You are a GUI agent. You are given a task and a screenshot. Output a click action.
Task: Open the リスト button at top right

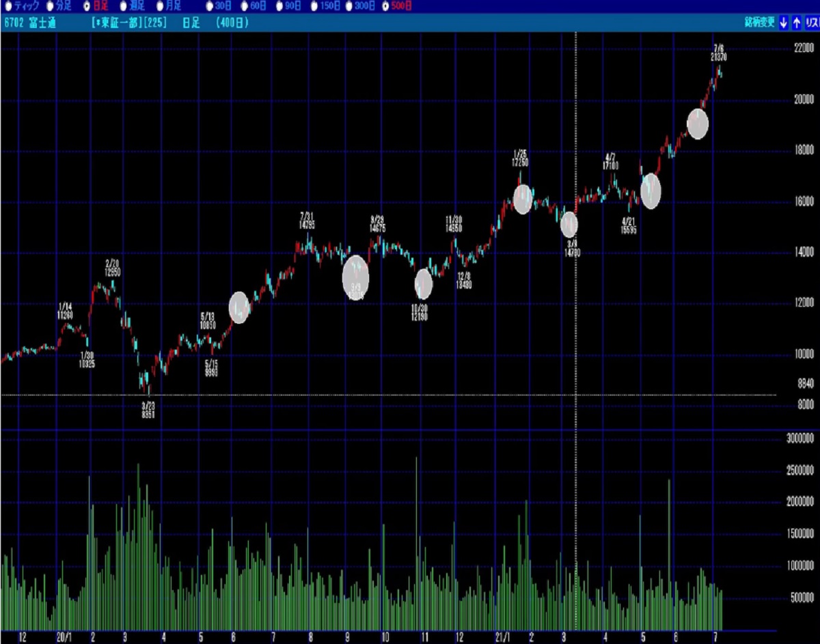coord(812,23)
